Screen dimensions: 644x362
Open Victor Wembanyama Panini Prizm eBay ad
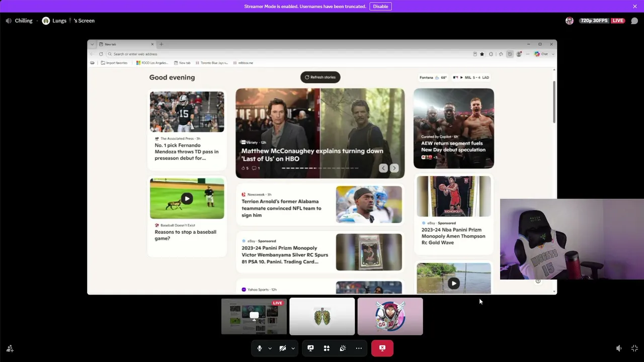[285, 254]
